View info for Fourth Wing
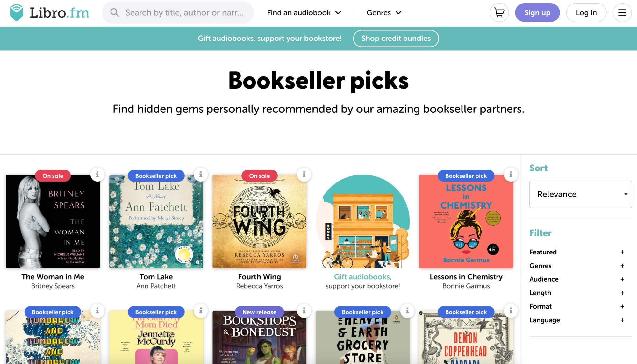The height and width of the screenshot is (364, 637). coord(304,175)
